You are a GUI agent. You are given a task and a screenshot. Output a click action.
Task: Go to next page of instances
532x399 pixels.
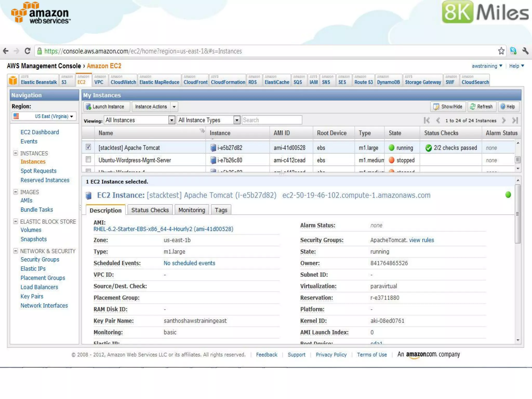pos(504,120)
